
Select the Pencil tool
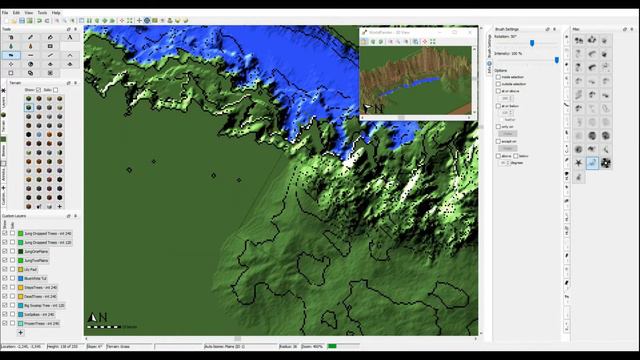coord(31,37)
